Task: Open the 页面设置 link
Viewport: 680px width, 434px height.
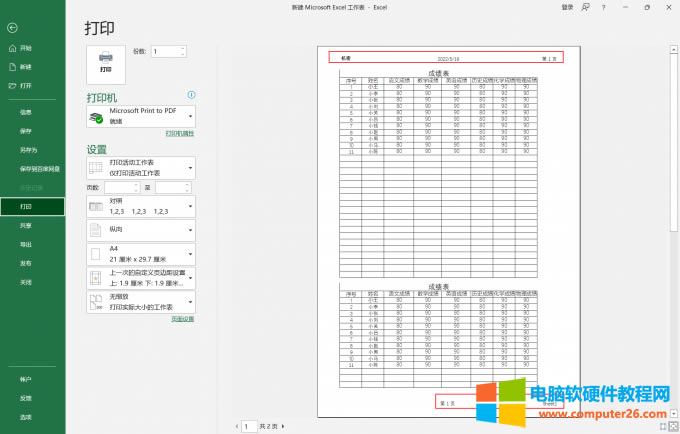Action: coord(181,319)
